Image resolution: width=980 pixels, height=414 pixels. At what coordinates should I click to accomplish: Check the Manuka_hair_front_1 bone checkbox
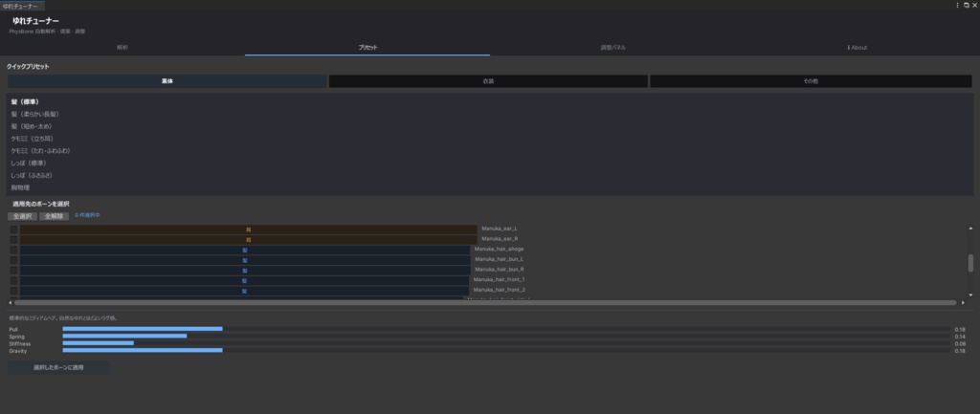[13, 280]
